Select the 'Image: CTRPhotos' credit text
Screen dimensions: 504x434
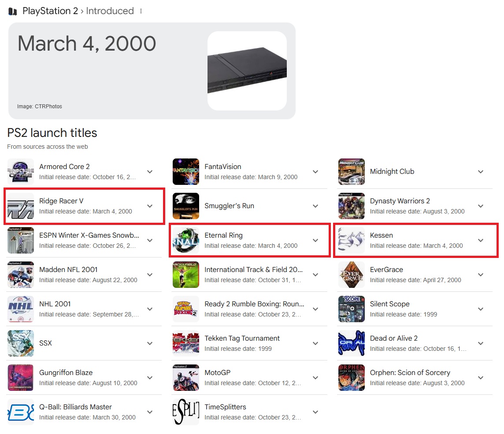point(40,107)
